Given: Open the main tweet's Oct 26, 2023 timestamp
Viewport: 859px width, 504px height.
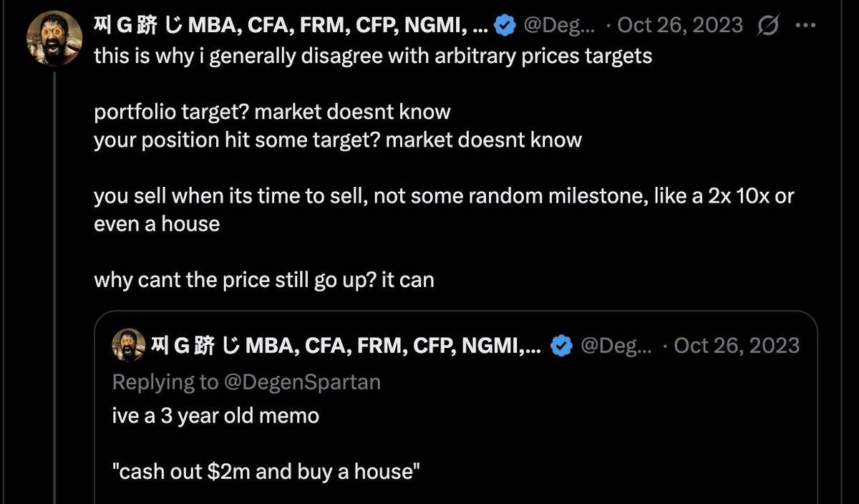Looking at the screenshot, I should 681,26.
